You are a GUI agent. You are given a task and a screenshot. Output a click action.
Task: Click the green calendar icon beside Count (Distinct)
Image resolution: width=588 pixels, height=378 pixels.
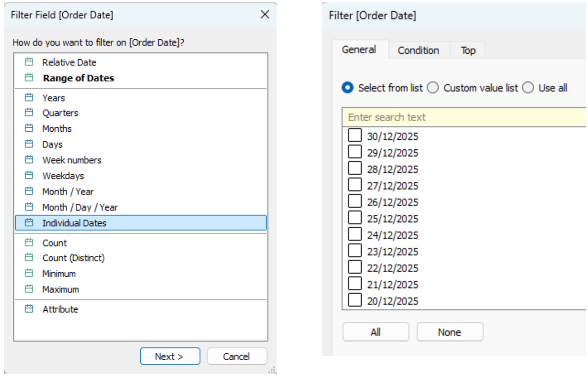coord(29,258)
